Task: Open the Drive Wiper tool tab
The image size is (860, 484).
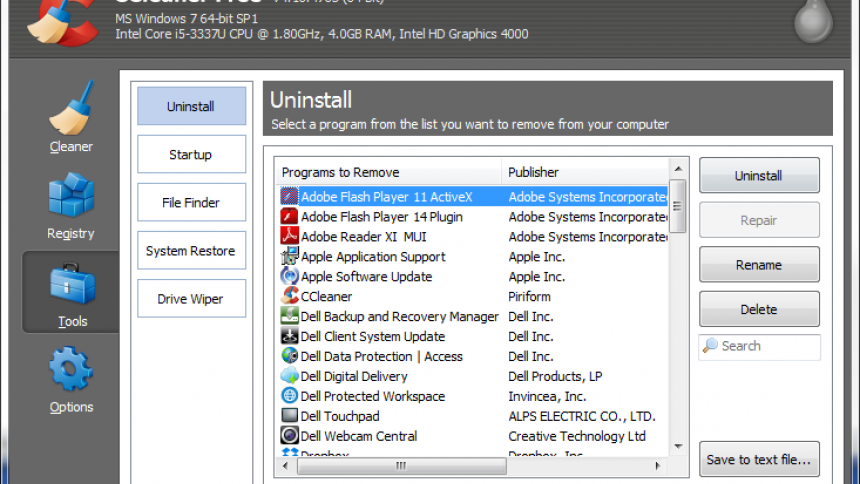Action: tap(191, 299)
